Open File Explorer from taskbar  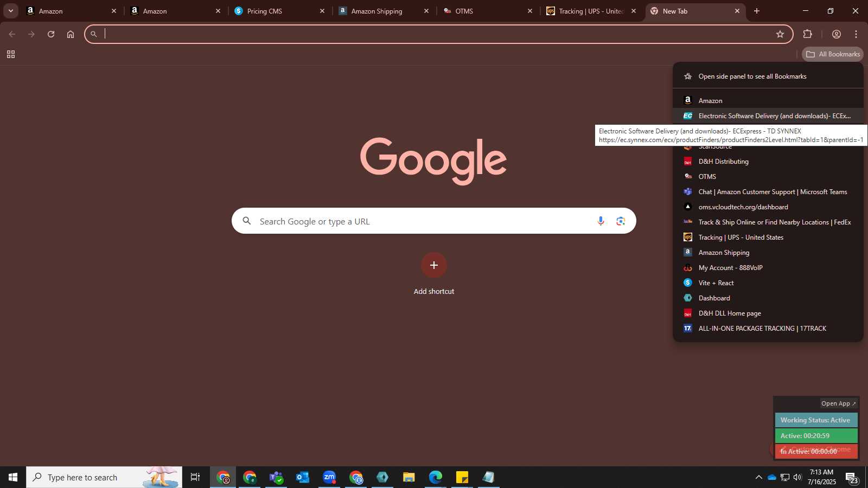click(409, 477)
